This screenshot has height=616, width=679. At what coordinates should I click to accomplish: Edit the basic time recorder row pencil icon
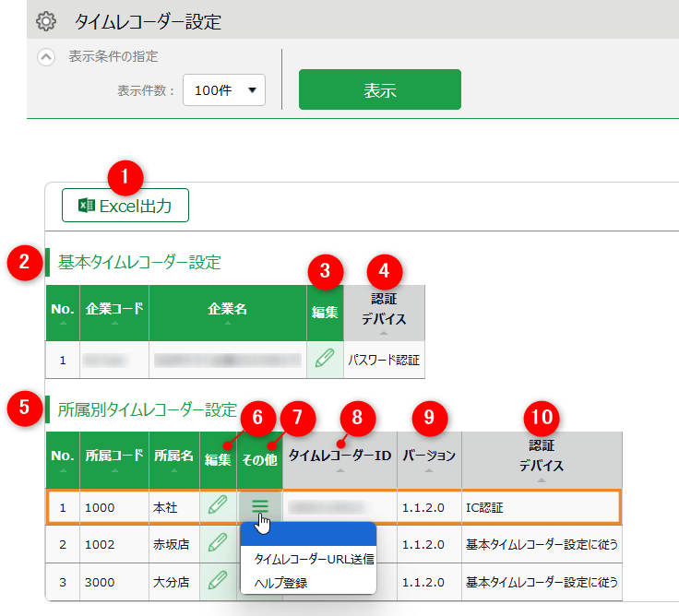pyautogui.click(x=325, y=360)
